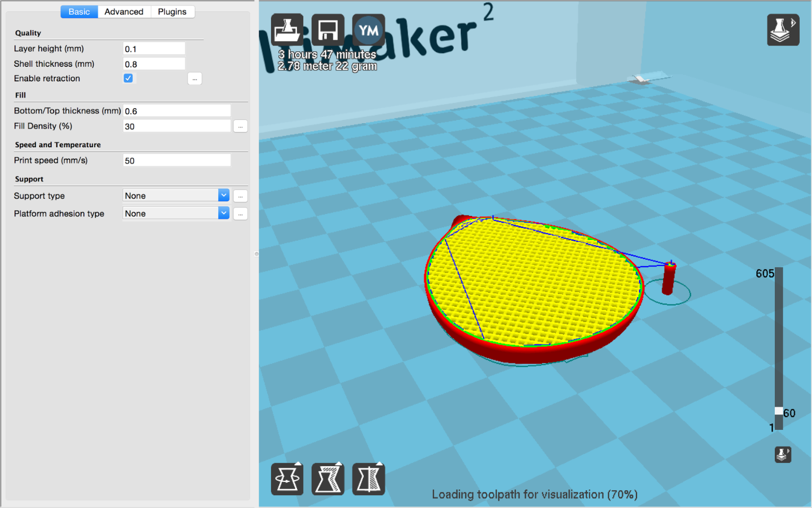Select the Rotate tool icon

click(x=287, y=479)
